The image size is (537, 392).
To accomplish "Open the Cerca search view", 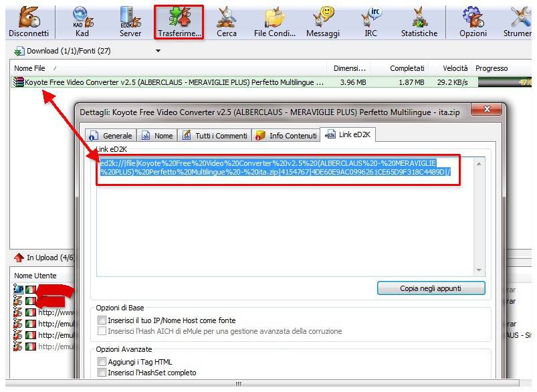I will 226,20.
